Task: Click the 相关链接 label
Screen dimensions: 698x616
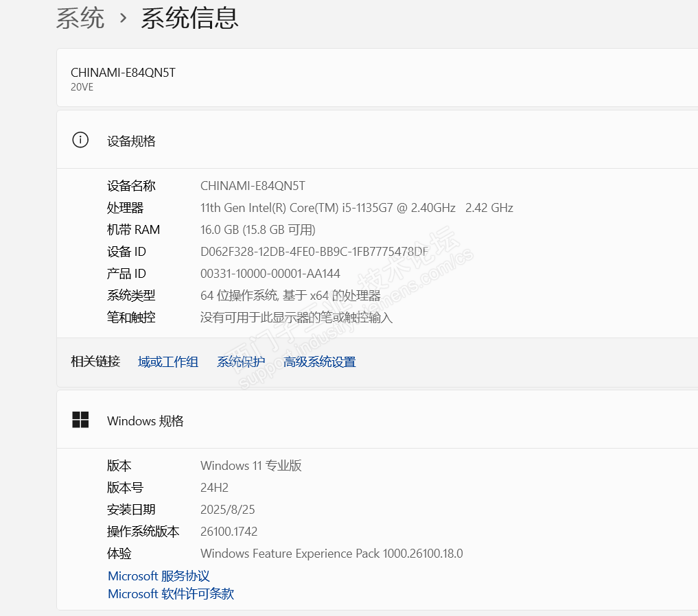Action: click(95, 361)
